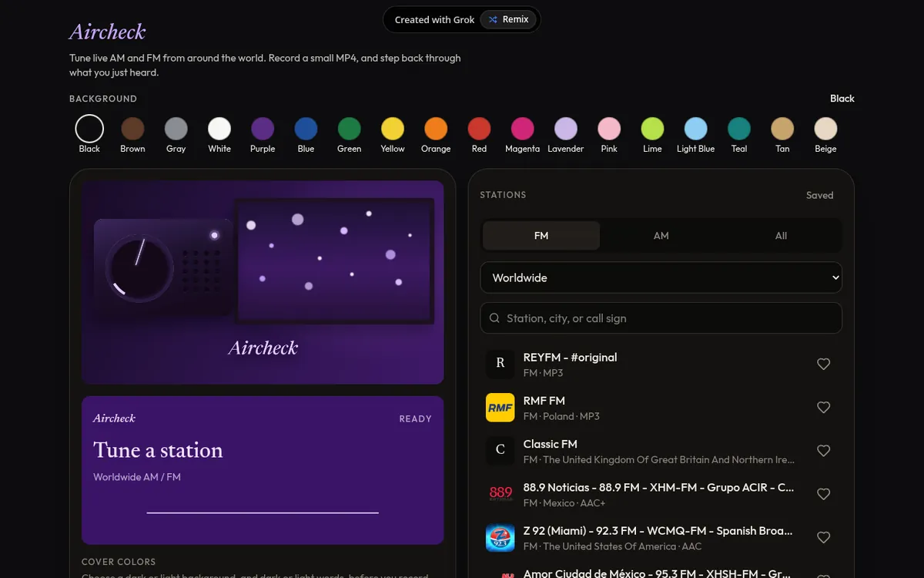Switch to the AM tab
The width and height of the screenshot is (924, 578).
click(x=661, y=236)
